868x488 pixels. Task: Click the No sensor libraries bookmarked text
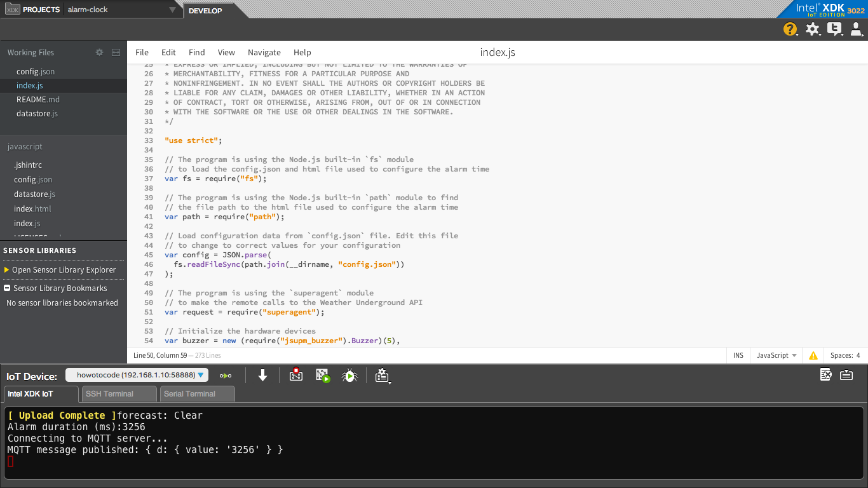pyautogui.click(x=62, y=303)
